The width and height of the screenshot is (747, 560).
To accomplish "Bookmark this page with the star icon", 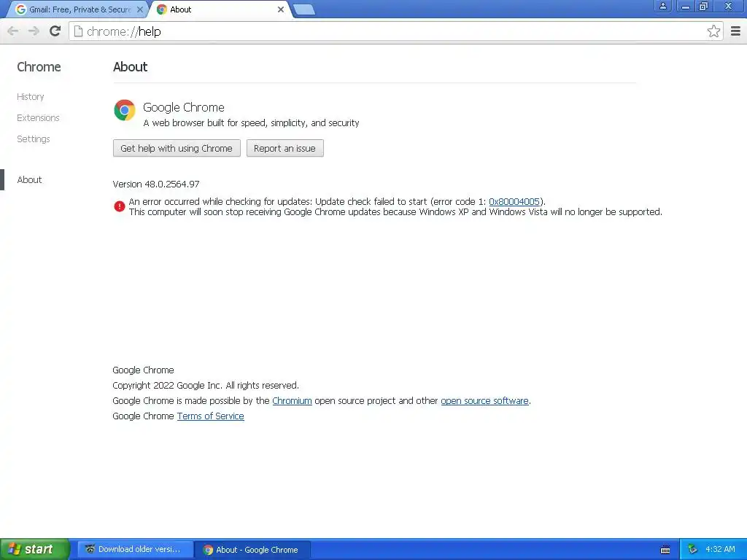I will pos(713,31).
